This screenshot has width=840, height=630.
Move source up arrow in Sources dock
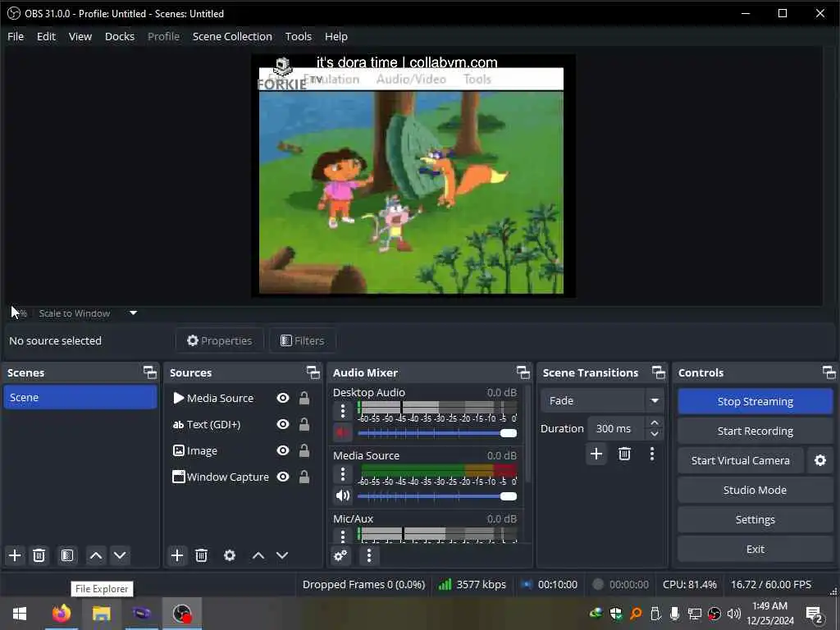tap(258, 555)
